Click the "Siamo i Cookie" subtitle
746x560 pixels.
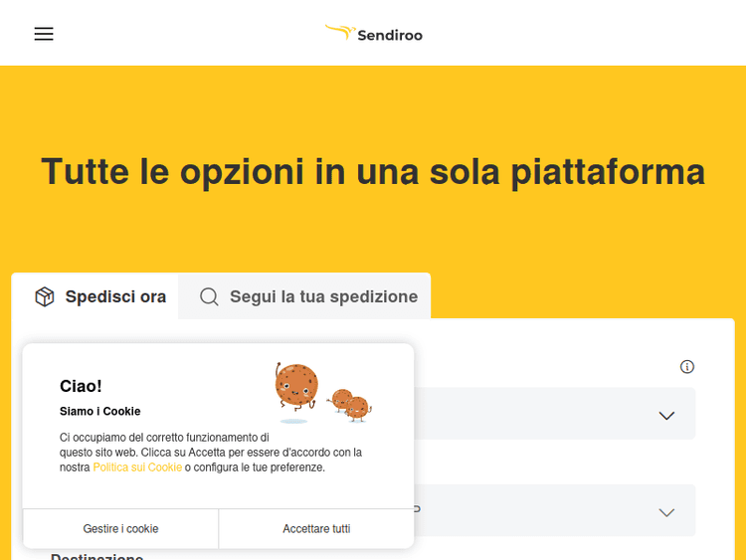click(x=99, y=412)
